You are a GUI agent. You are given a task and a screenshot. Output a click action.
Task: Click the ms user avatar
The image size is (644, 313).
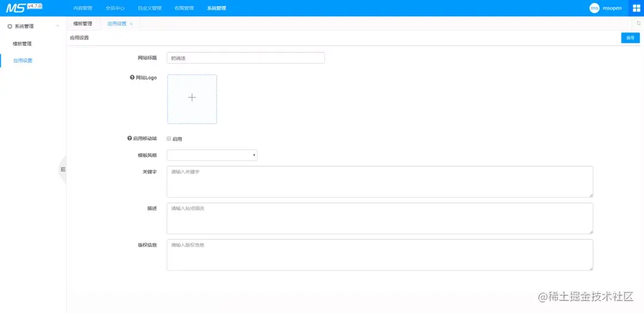tap(595, 8)
